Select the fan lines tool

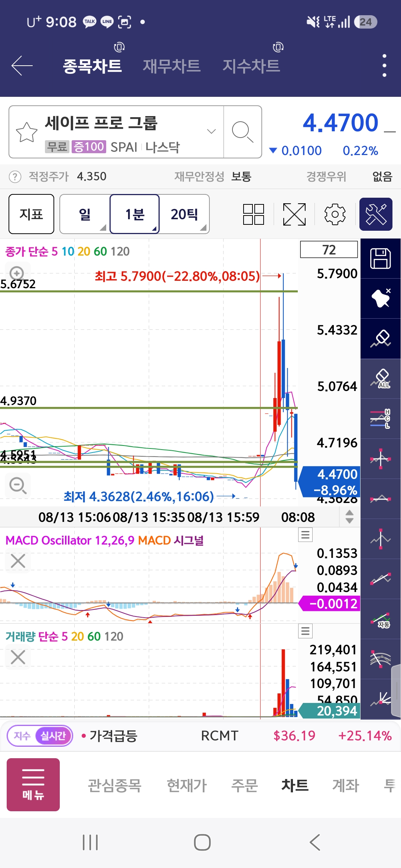click(x=381, y=699)
